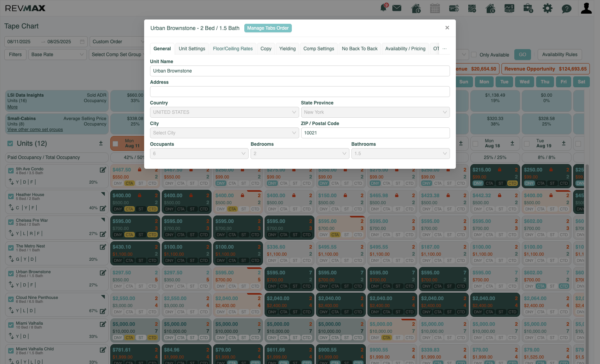600x364 pixels.
Task: Click the Unit Name input field
Action: 300,71
